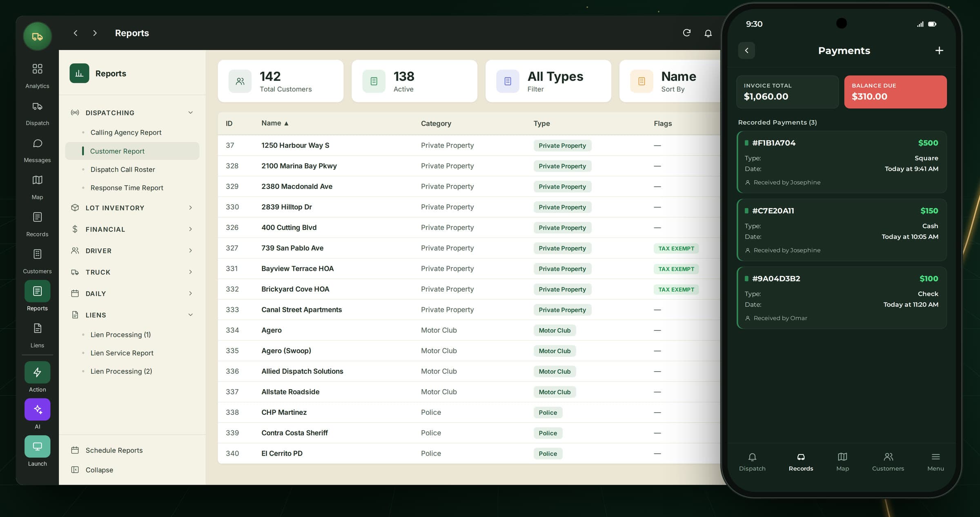Open the purple AI sparkle button
The height and width of the screenshot is (517, 980).
click(x=37, y=410)
